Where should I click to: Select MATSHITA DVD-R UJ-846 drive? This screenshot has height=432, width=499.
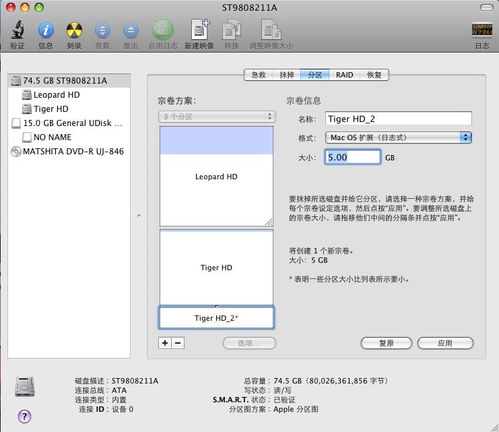pyautogui.click(x=69, y=151)
